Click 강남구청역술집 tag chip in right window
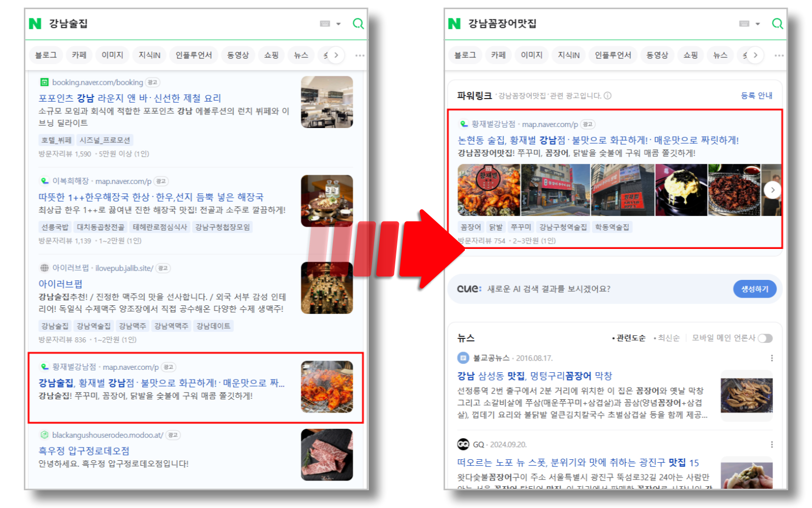812x508 pixels. tap(563, 227)
